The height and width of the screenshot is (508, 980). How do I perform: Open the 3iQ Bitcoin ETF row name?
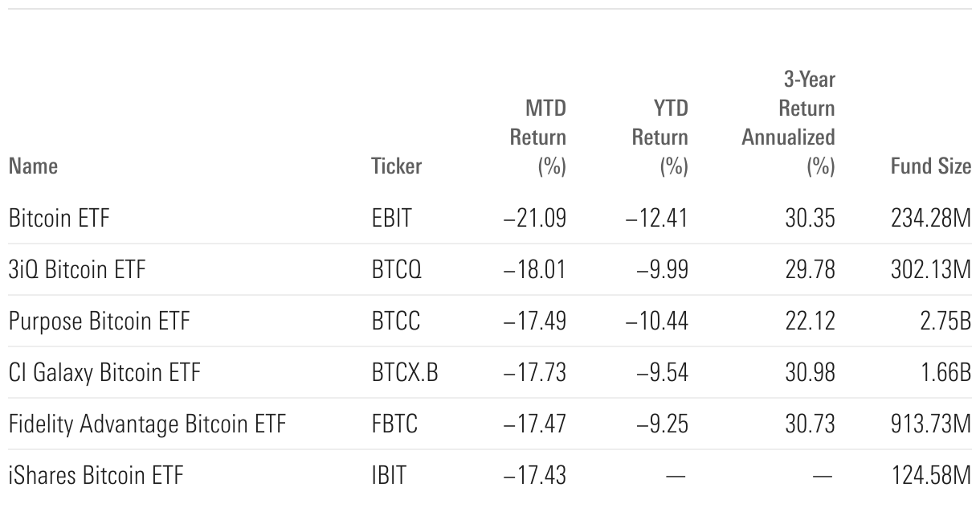77,269
